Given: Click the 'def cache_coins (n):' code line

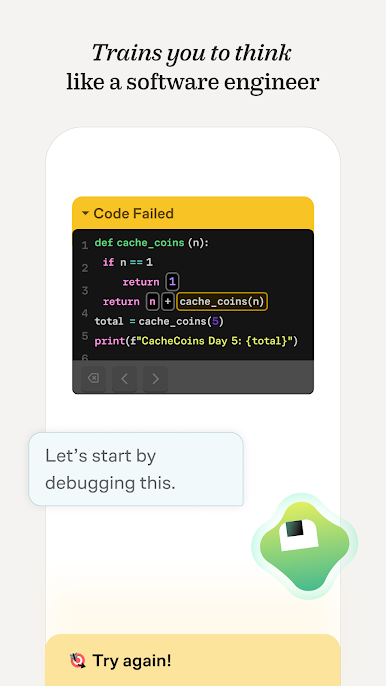Looking at the screenshot, I should tap(152, 243).
